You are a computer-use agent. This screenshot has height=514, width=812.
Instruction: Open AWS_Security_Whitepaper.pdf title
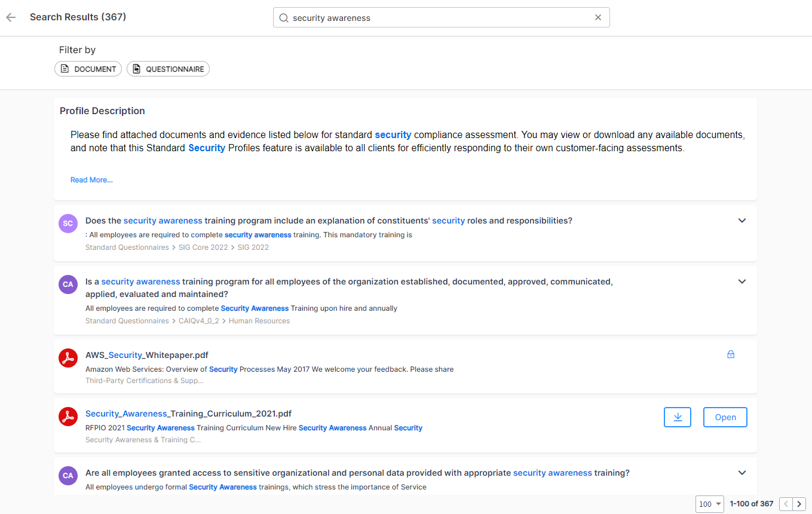pyautogui.click(x=147, y=355)
